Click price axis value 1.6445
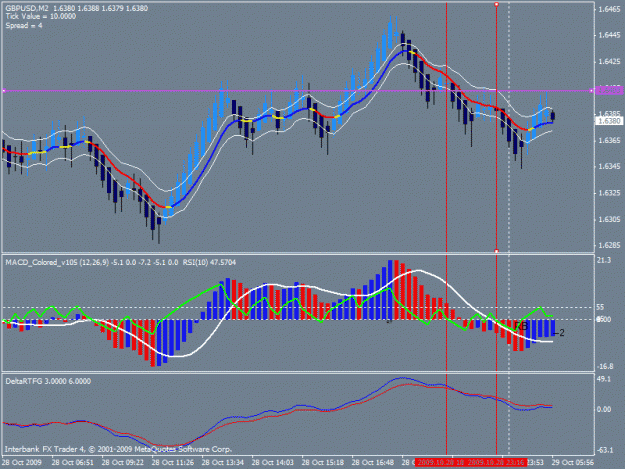This screenshot has width=625, height=469. click(609, 35)
